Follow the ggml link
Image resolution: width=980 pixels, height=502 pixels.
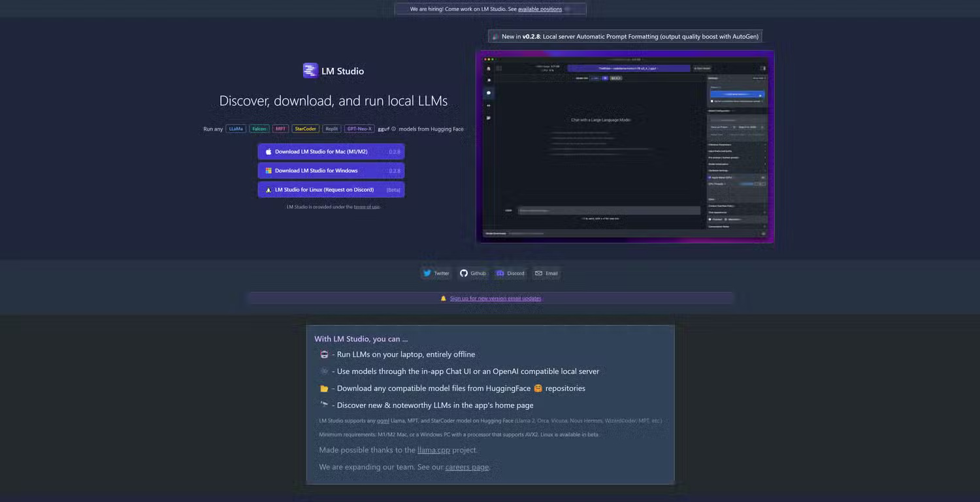[382, 420]
